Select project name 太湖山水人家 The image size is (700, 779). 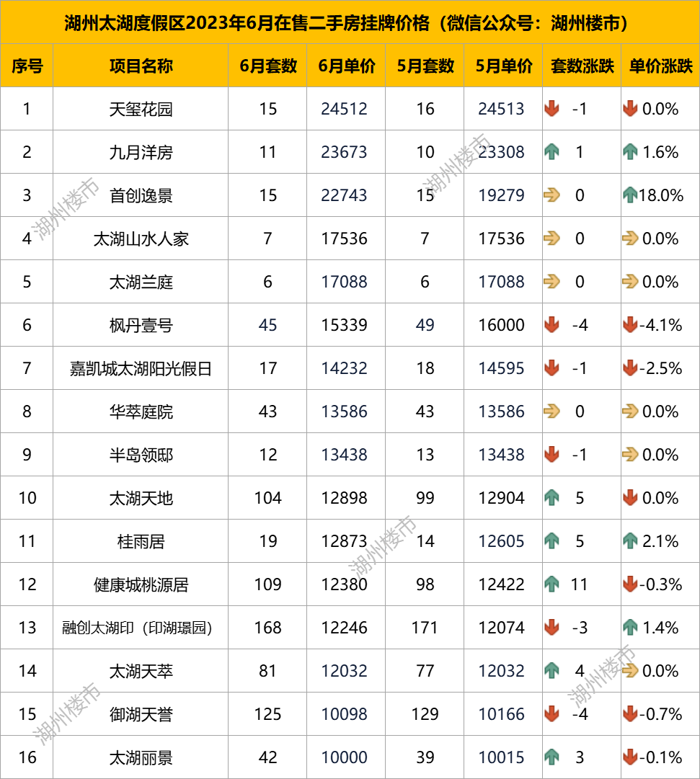[x=141, y=239]
